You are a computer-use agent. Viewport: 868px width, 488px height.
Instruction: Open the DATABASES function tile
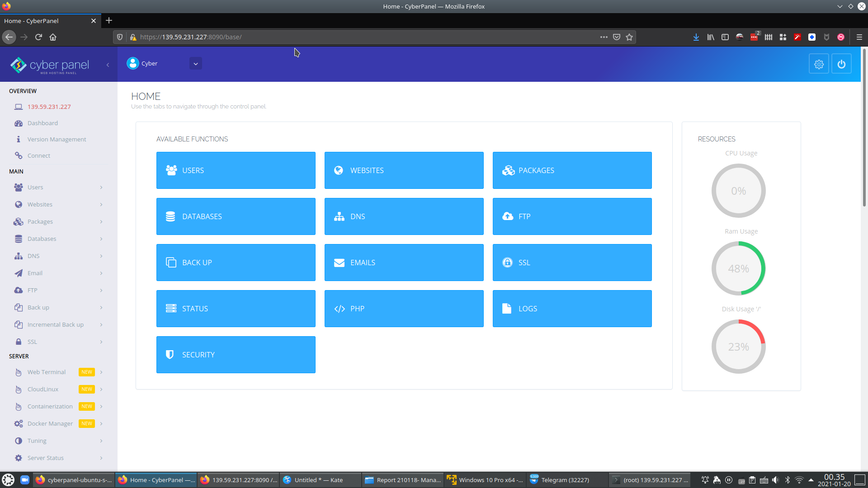[x=236, y=216]
